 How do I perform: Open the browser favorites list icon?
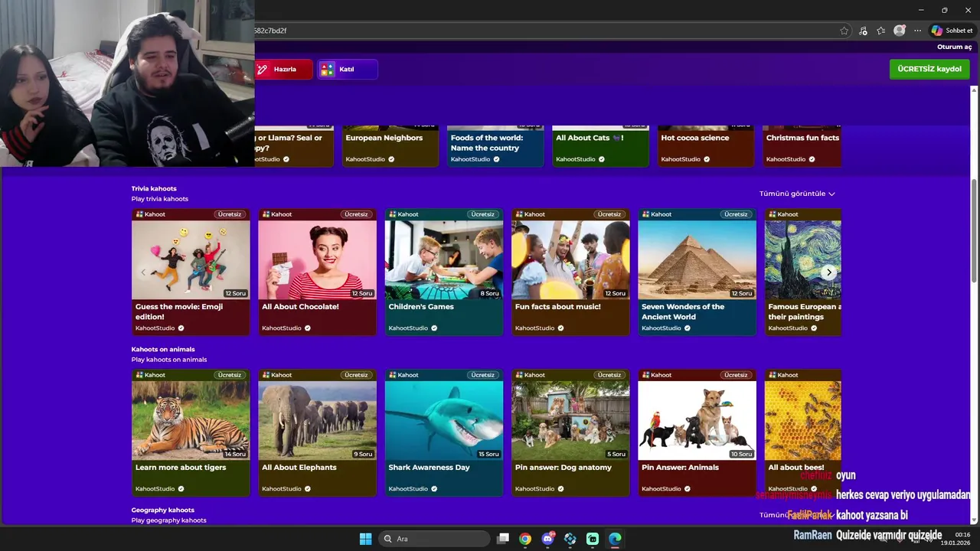[881, 31]
